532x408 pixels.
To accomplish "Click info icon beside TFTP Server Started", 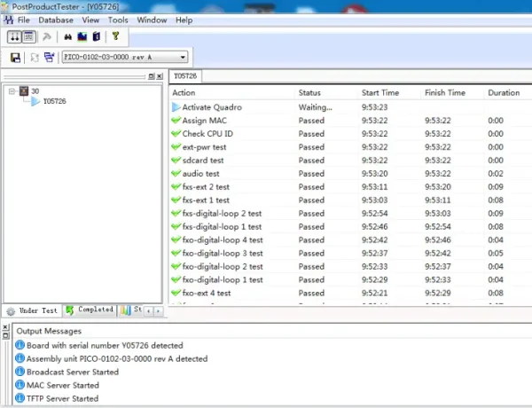I will [20, 398].
